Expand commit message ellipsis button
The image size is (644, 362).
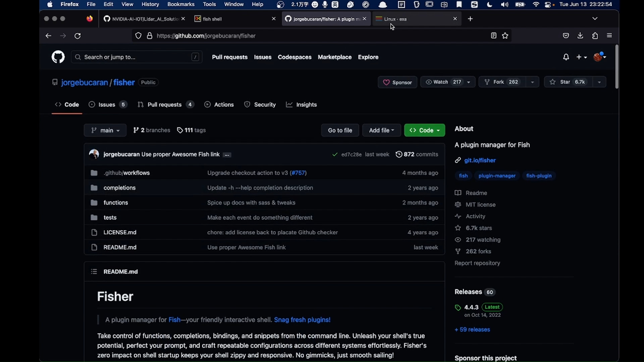click(x=227, y=155)
